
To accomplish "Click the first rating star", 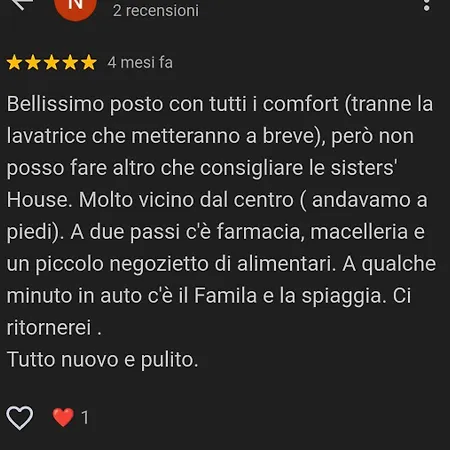I will [x=15, y=62].
